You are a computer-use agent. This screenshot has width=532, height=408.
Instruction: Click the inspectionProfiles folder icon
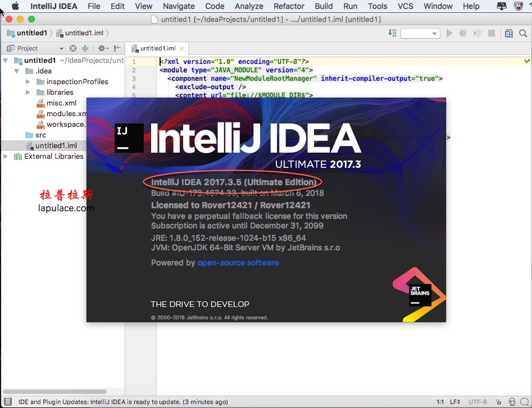pyautogui.click(x=40, y=82)
